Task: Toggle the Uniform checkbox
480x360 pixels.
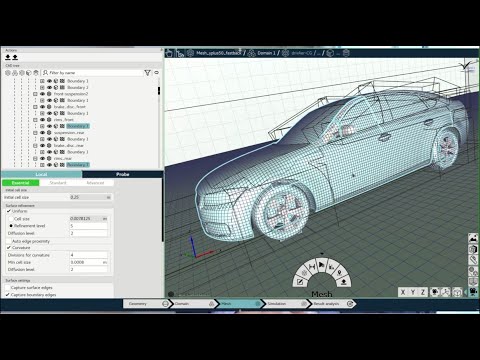Action: pos(9,211)
